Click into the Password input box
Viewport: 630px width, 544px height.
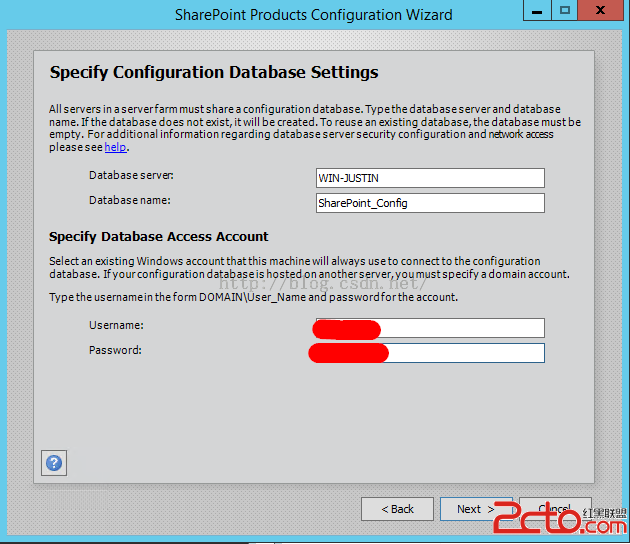click(x=430, y=353)
